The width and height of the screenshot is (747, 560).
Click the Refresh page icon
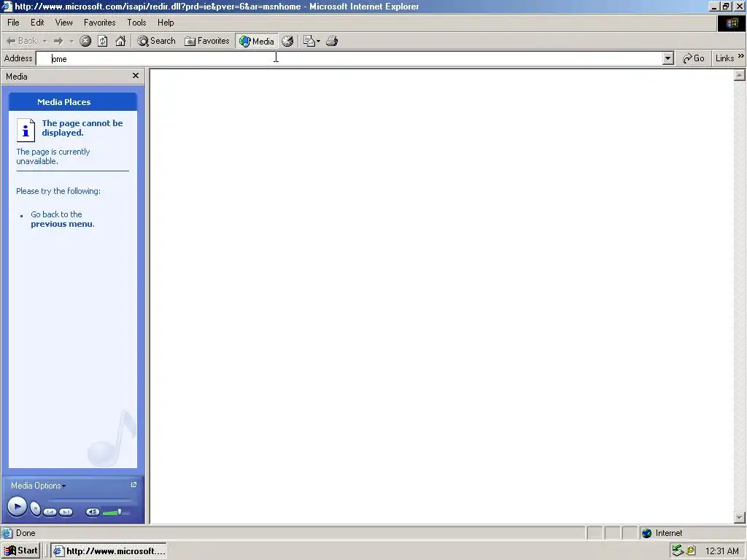tap(102, 41)
